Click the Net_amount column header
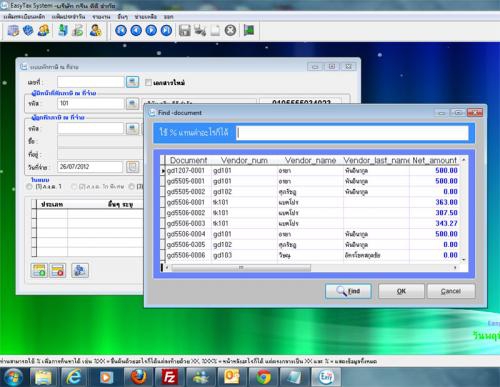500x387 pixels. tap(434, 160)
